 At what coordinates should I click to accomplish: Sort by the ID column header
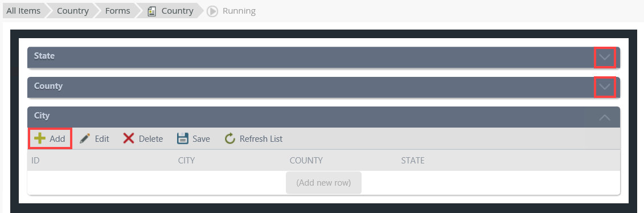click(35, 161)
